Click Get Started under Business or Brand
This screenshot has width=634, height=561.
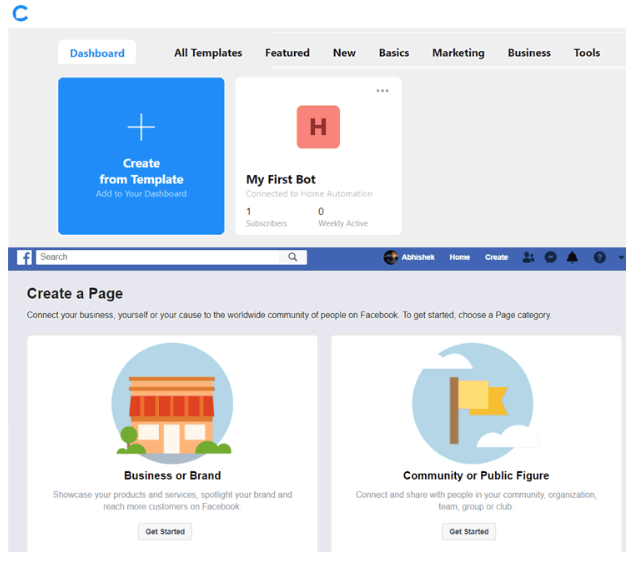pyautogui.click(x=165, y=531)
